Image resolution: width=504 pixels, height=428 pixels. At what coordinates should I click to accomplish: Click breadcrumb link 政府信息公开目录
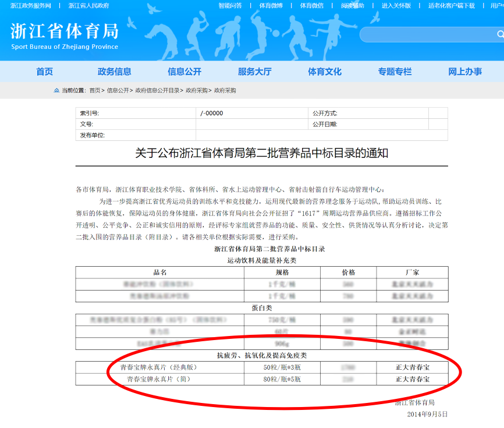pyautogui.click(x=157, y=90)
